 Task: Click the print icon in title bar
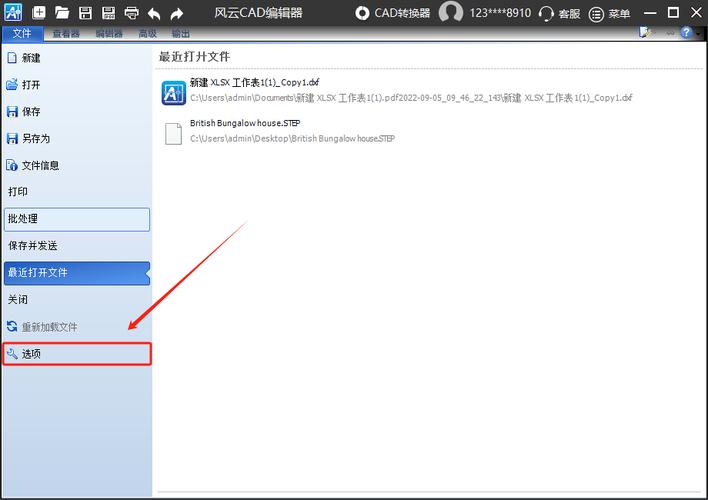(x=131, y=13)
